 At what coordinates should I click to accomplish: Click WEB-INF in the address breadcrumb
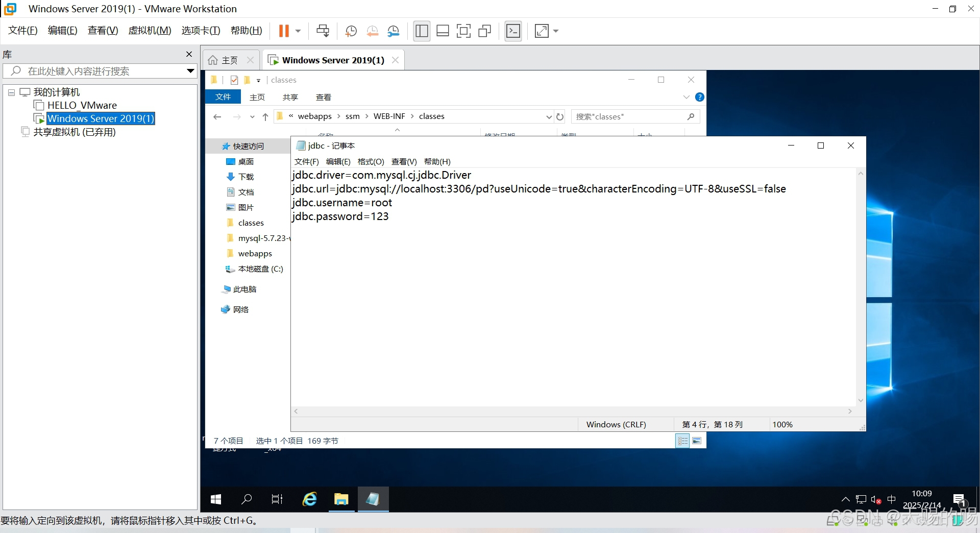point(389,116)
